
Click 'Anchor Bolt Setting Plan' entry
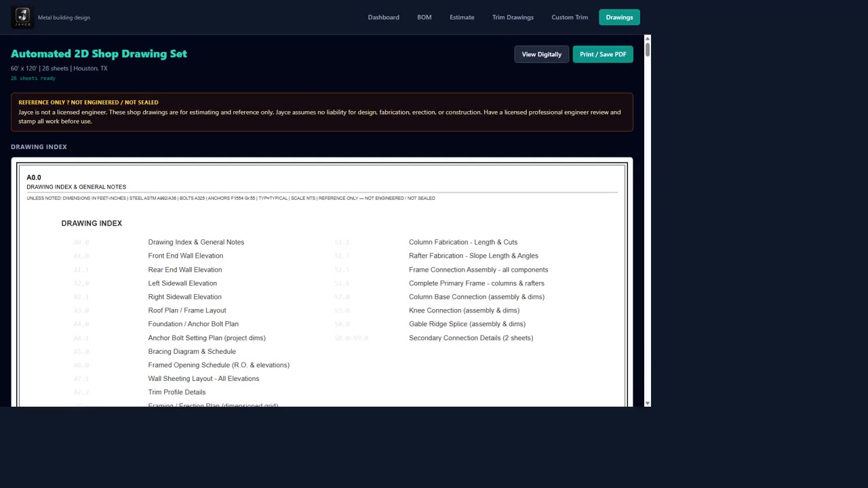pos(207,338)
